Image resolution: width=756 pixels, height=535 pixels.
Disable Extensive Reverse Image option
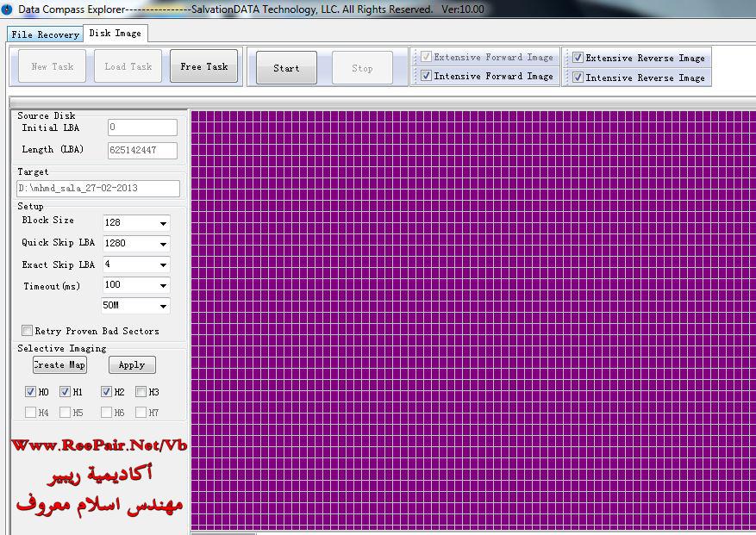[x=578, y=59]
